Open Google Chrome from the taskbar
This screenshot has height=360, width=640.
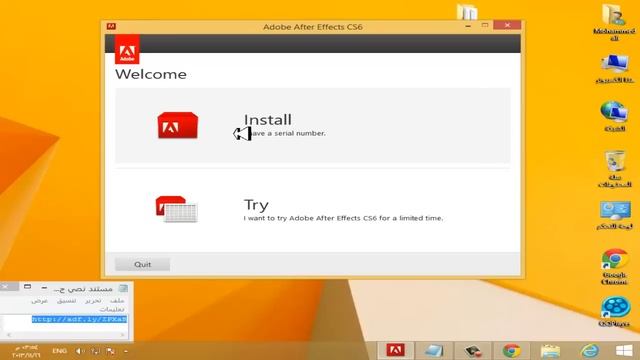[511, 351]
